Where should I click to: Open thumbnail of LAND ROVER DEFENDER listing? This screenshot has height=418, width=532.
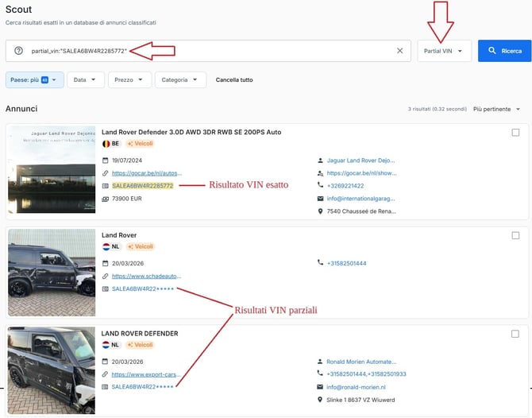[x=52, y=370]
